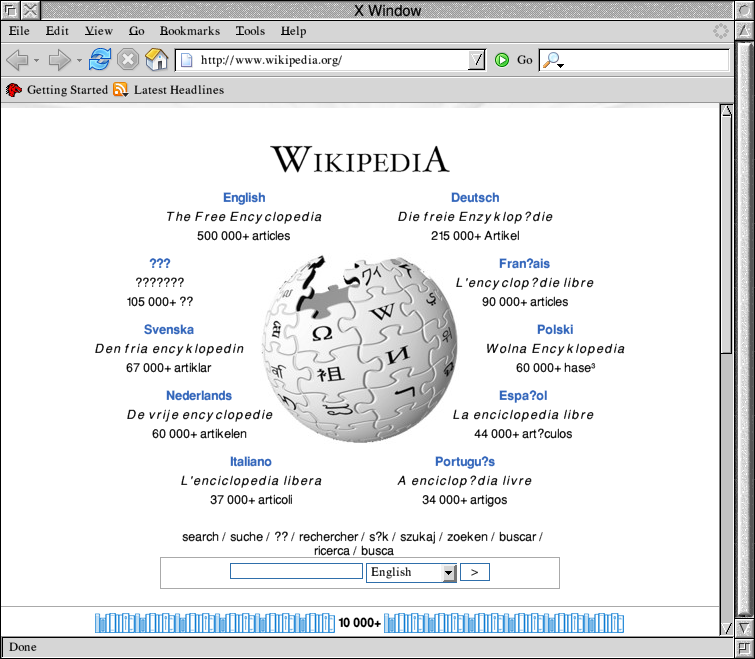The height and width of the screenshot is (659, 755).
Task: Click the Forward arrow navigation icon
Action: pyautogui.click(x=60, y=60)
